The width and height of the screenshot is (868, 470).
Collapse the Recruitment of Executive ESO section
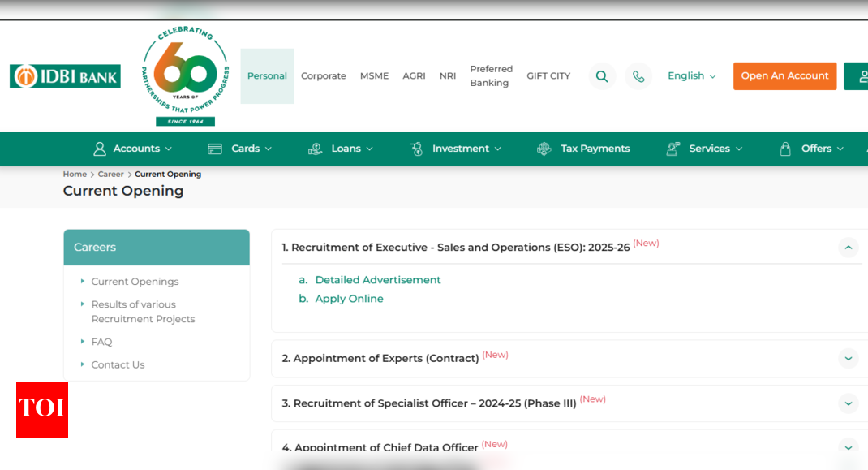click(848, 248)
